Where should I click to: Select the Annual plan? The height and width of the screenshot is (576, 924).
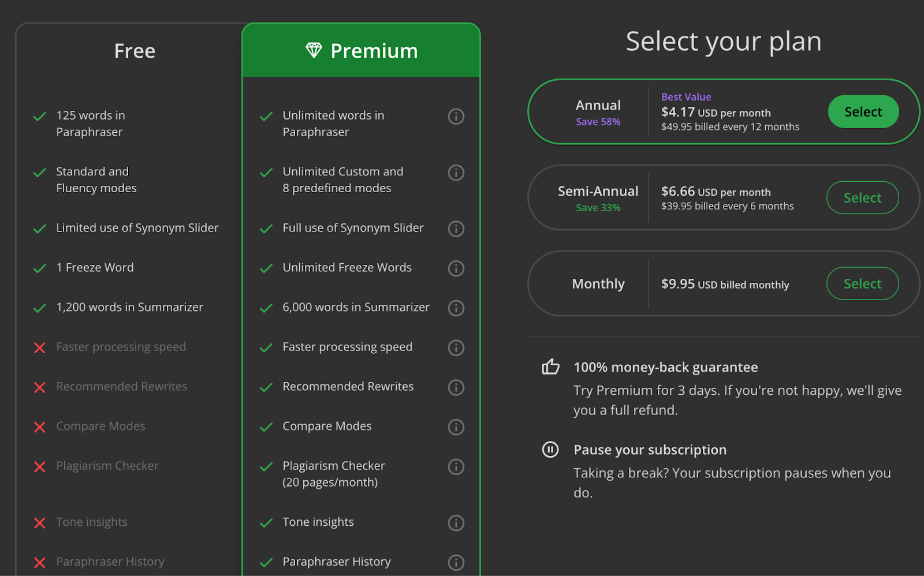pos(863,112)
